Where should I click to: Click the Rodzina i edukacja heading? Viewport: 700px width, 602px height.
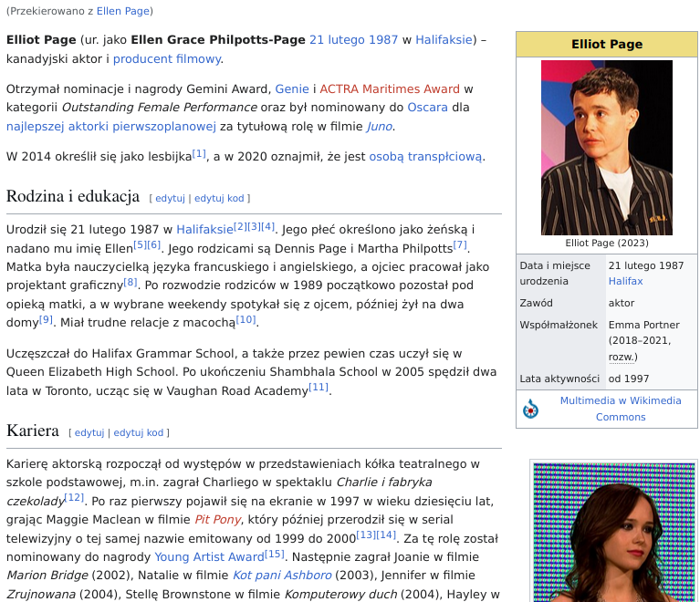point(73,196)
